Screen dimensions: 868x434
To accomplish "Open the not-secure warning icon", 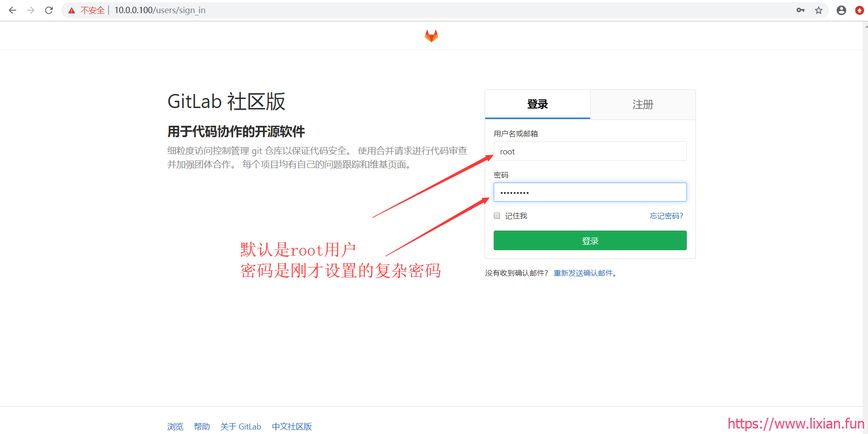I will point(72,10).
